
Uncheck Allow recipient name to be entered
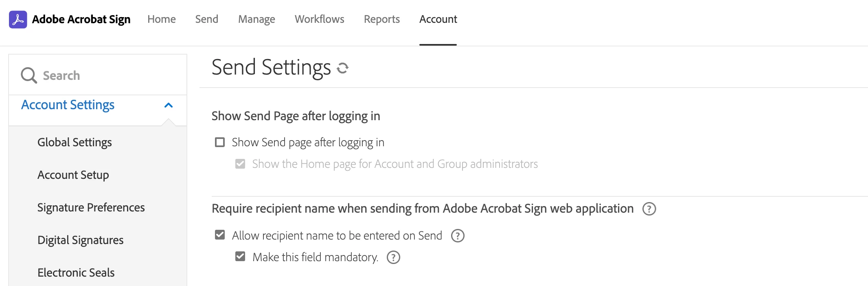[x=220, y=235]
